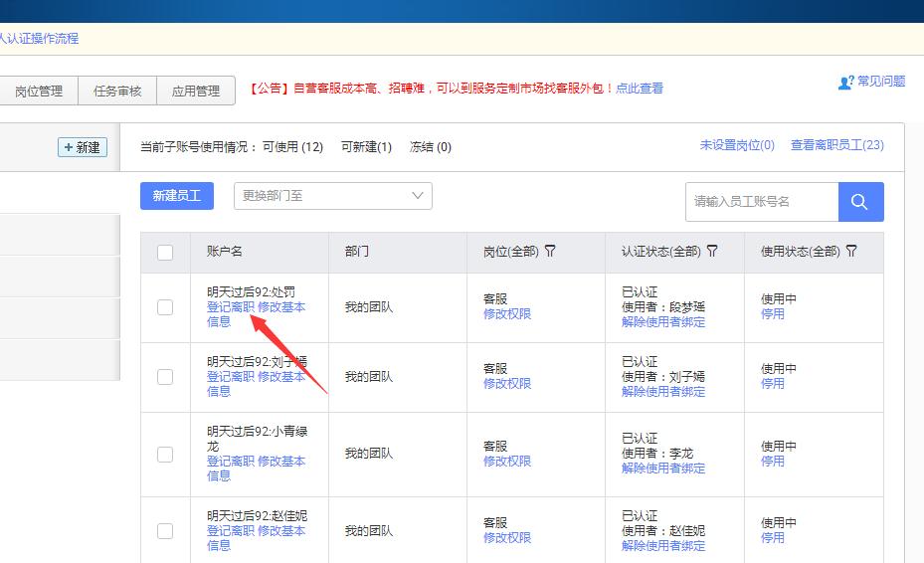Expand the 更换部门至 dropdown

pos(333,196)
